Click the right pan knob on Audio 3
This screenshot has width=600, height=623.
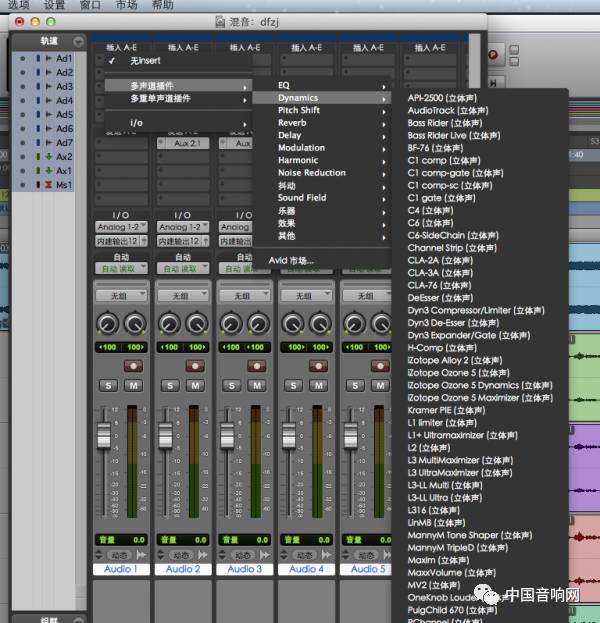click(x=257, y=322)
